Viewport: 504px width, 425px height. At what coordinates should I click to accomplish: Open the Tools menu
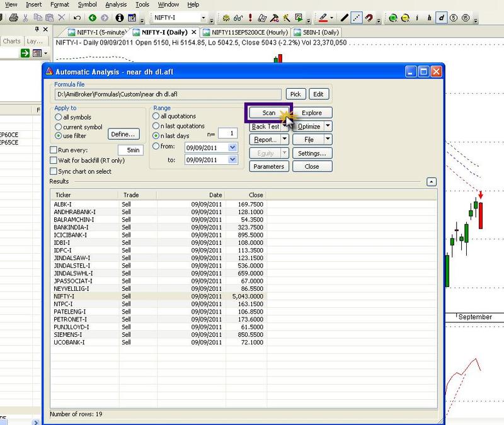142,4
